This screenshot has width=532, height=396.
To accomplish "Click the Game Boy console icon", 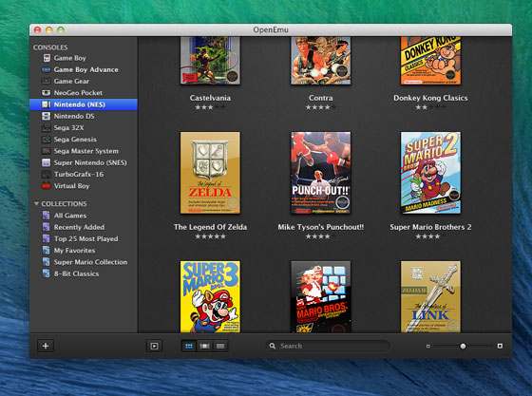I will (47, 58).
